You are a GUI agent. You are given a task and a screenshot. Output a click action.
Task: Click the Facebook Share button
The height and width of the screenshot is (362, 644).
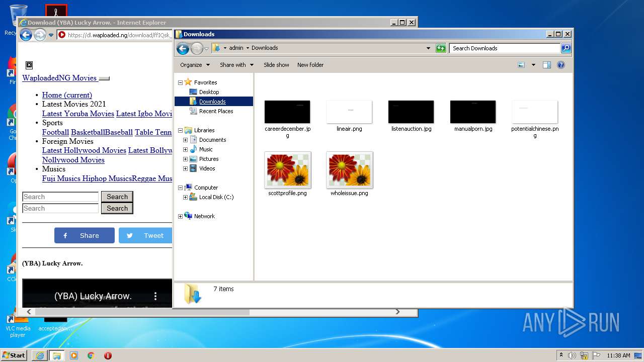pyautogui.click(x=85, y=235)
